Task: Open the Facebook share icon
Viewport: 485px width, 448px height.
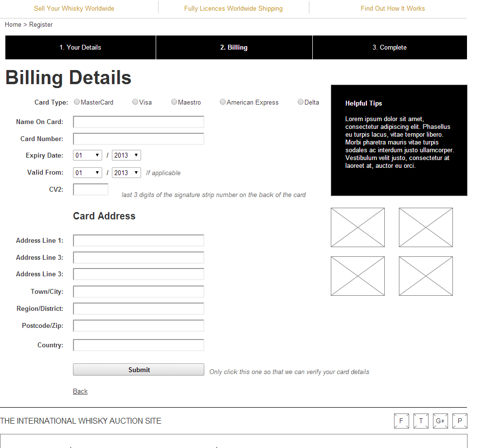Action: pos(401,421)
